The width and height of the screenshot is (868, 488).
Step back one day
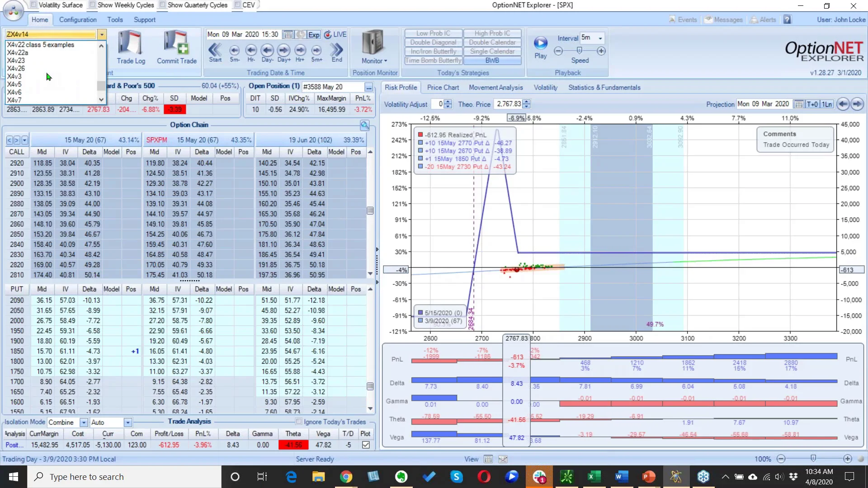pos(267,52)
